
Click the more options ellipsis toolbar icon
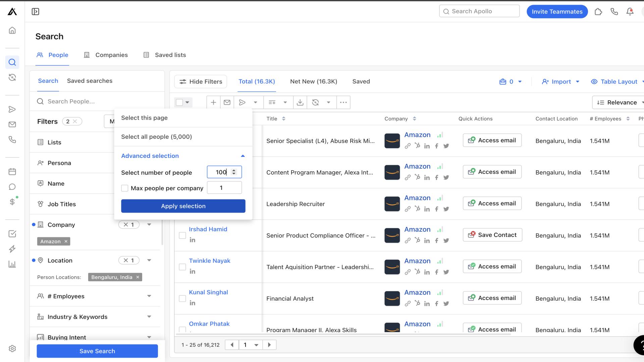click(x=343, y=103)
